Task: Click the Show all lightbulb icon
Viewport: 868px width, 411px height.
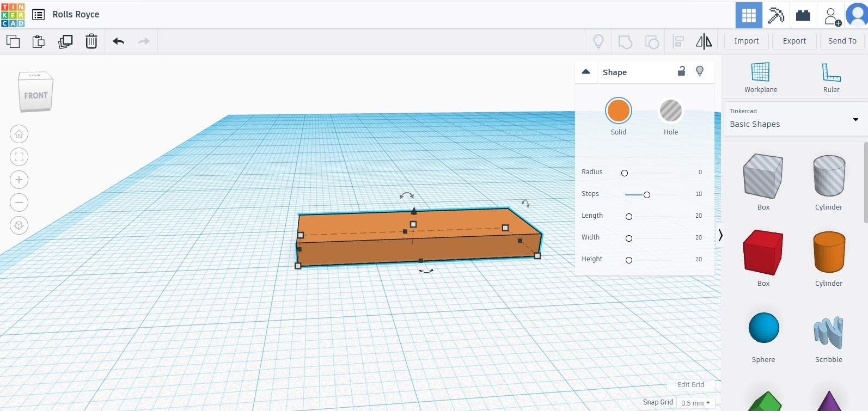Action: click(598, 41)
